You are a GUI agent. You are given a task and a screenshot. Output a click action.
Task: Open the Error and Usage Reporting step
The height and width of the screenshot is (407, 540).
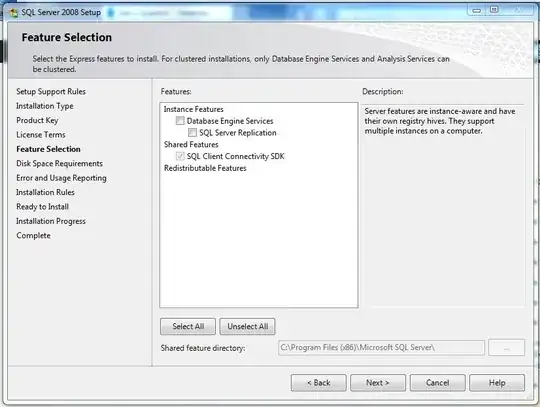click(61, 178)
